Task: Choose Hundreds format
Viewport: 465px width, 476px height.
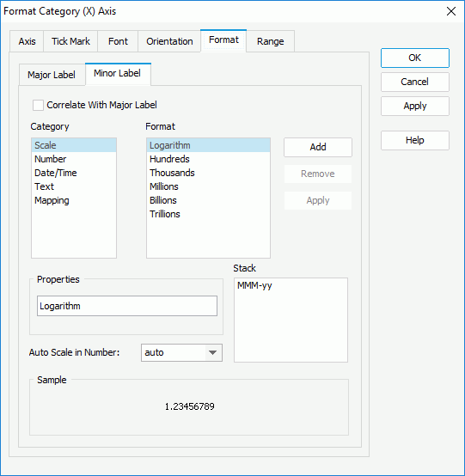Action: (208, 159)
